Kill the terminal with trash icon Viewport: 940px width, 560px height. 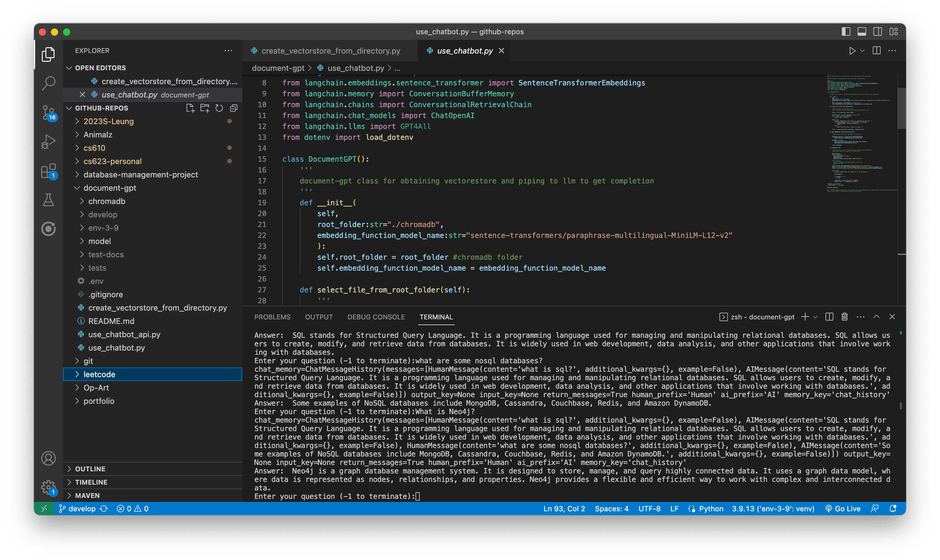845,317
